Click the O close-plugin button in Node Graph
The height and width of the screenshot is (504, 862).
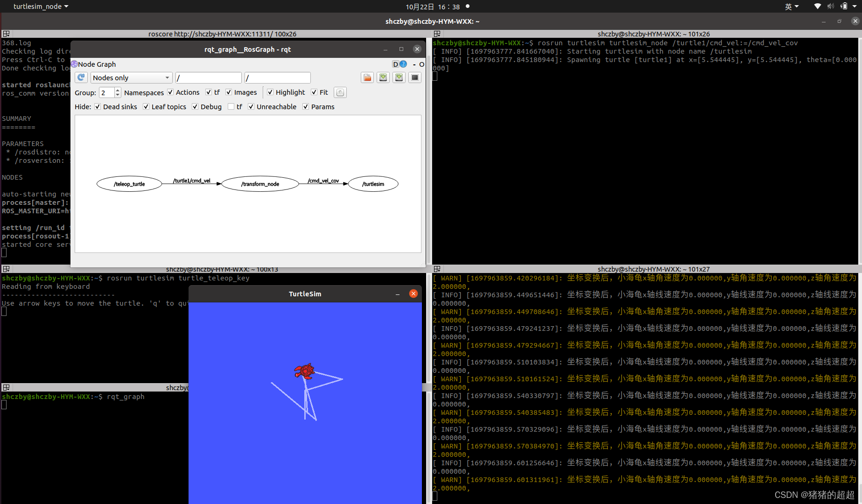click(x=421, y=64)
